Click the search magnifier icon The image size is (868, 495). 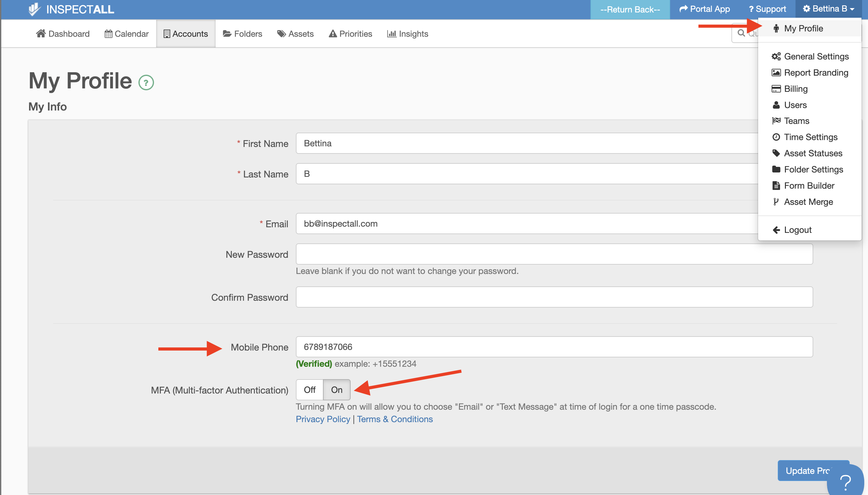tap(741, 33)
